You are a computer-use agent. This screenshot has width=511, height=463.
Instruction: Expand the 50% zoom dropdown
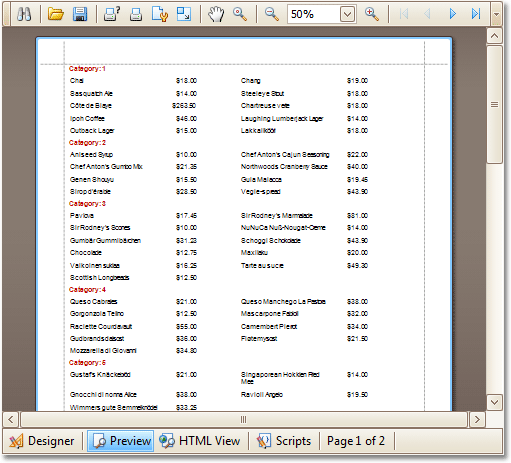347,14
